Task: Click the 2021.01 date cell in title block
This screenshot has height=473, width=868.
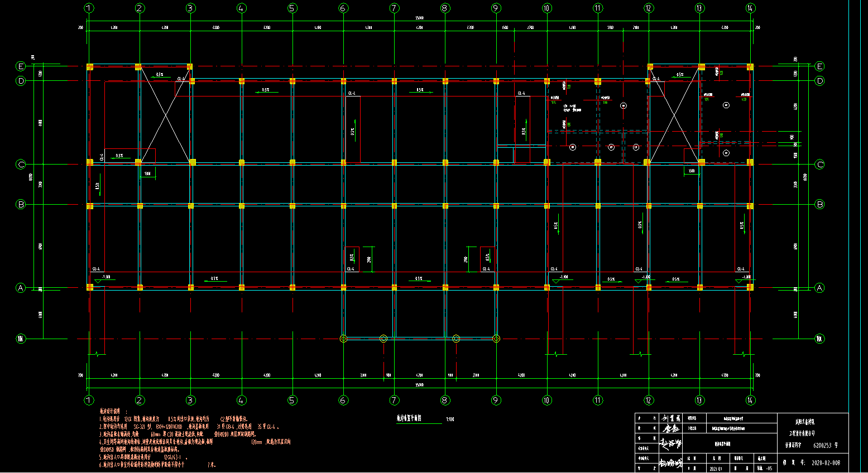Action: click(x=716, y=469)
